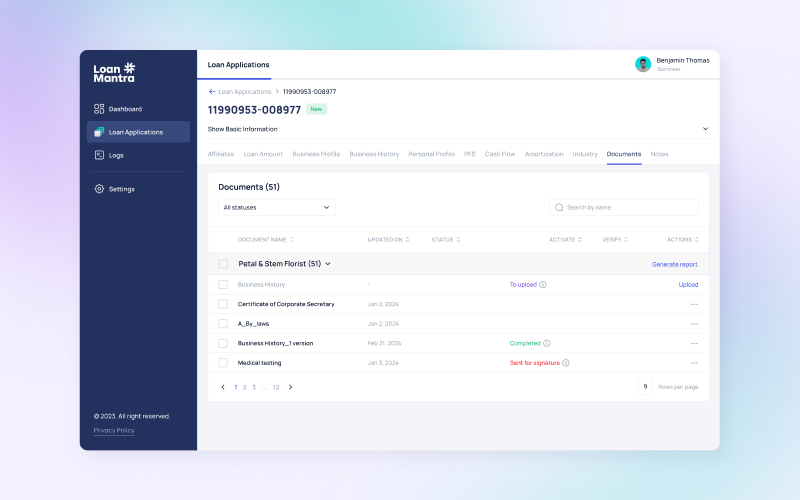The image size is (800, 500).
Task: Click the Loan Applications sidebar icon
Action: (99, 132)
